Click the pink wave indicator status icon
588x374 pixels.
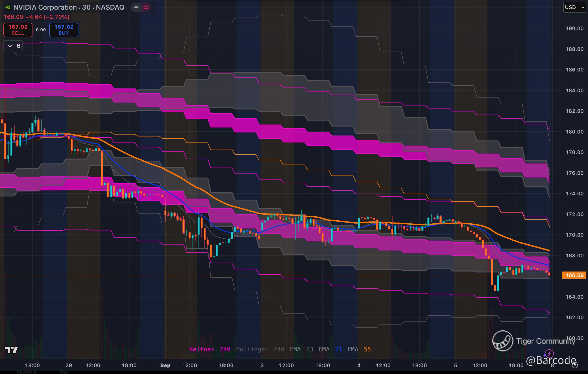coord(146,7)
